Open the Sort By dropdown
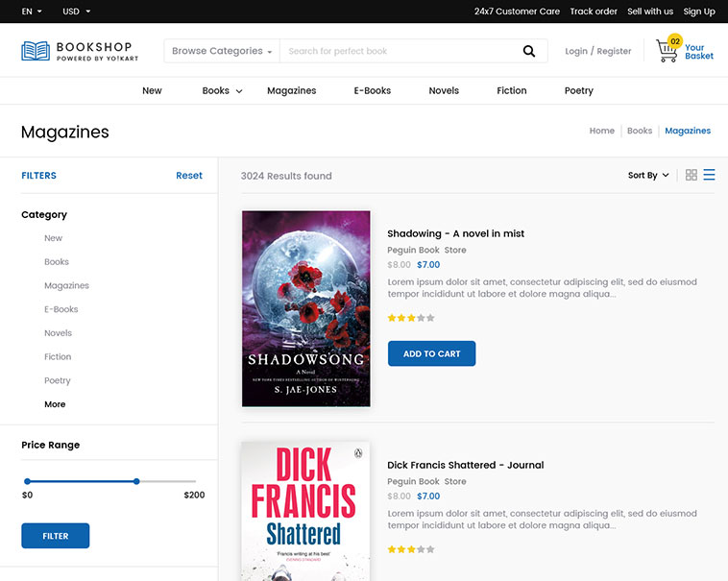Screen dimensions: 728x581 click(648, 176)
